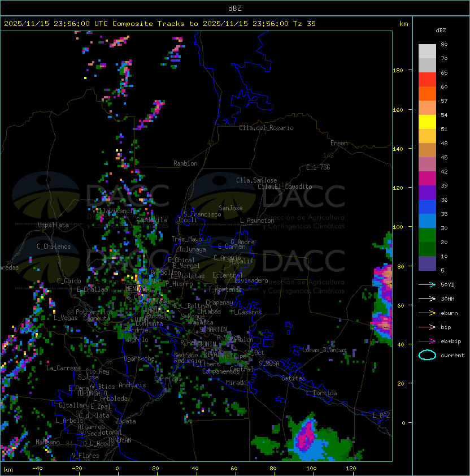Select the light blue 30-35 dBZ swatch
This screenshot has height=476, width=470.
coord(427,220)
